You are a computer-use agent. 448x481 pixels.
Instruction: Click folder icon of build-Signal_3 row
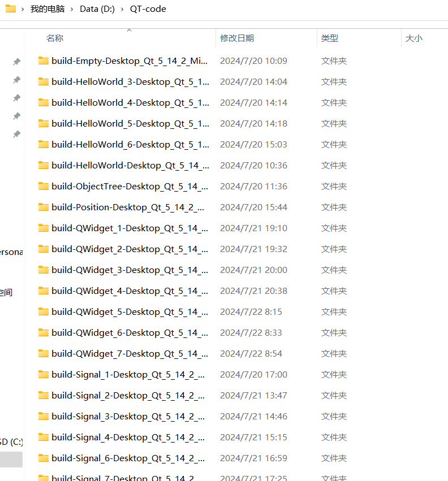point(44,416)
